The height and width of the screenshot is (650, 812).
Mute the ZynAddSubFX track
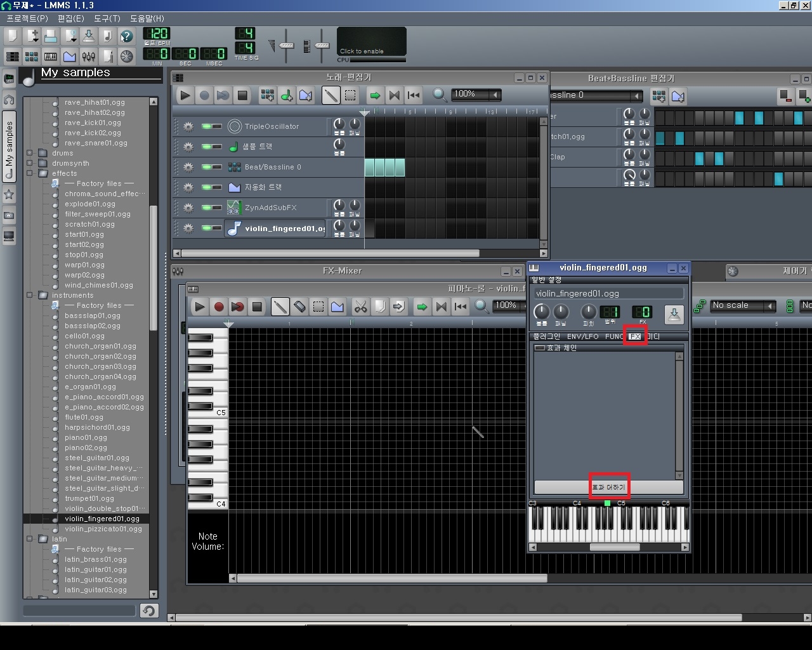pyautogui.click(x=206, y=208)
